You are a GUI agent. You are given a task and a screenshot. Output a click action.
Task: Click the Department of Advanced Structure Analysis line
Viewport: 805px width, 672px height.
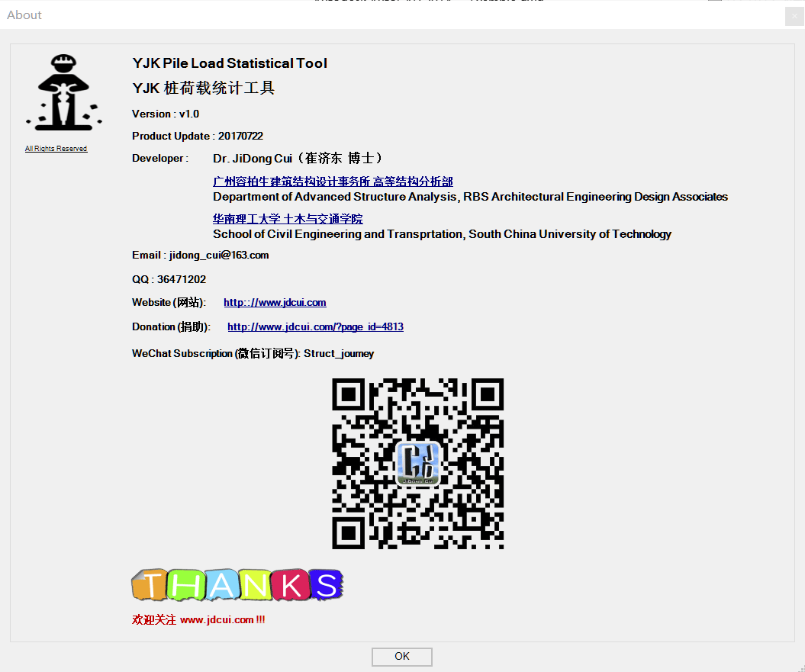click(x=470, y=197)
